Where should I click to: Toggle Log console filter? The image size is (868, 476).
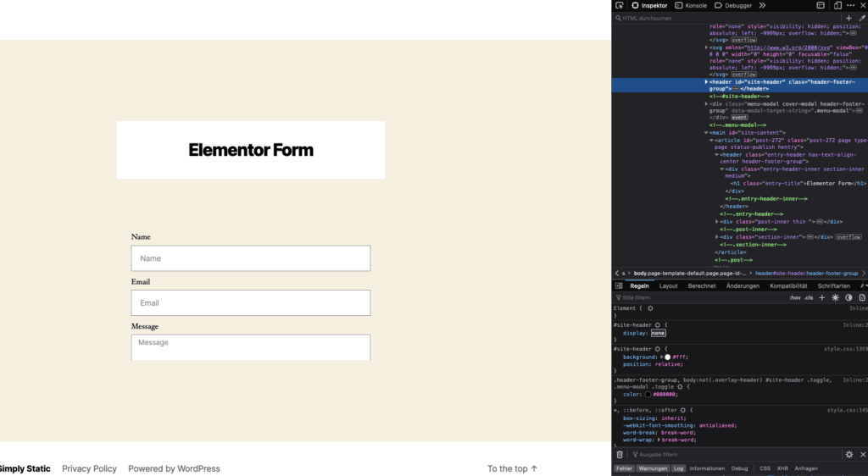678,468
